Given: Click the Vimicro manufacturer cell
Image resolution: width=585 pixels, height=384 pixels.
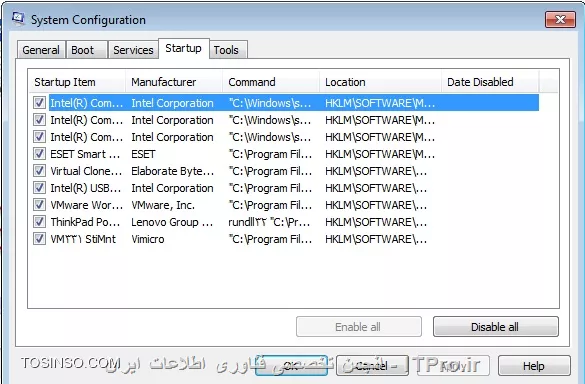Looking at the screenshot, I should 148,239.
